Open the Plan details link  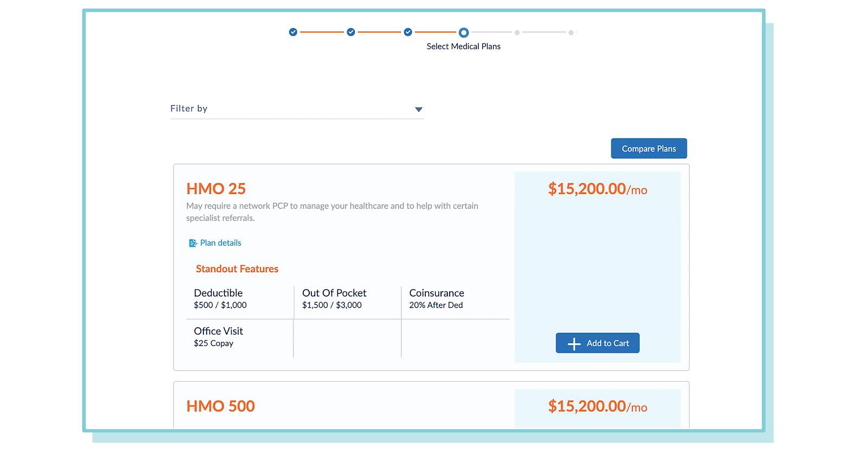[x=221, y=243]
